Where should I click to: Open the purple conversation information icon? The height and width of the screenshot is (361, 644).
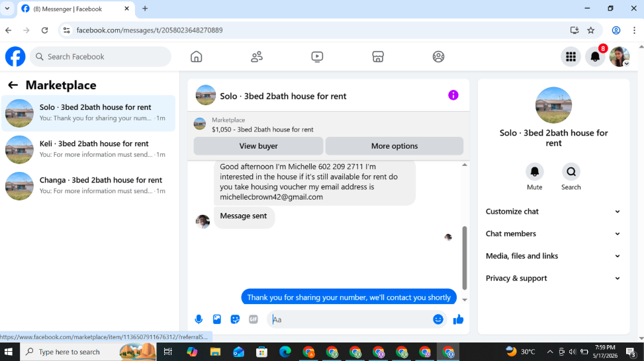click(x=453, y=95)
